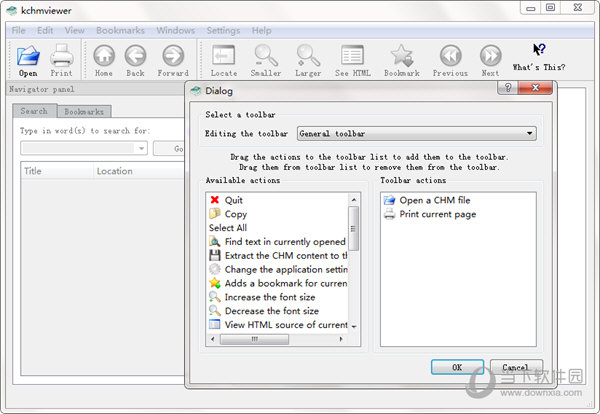The width and height of the screenshot is (600, 414).
Task: Click the Title column header
Action: tap(57, 171)
